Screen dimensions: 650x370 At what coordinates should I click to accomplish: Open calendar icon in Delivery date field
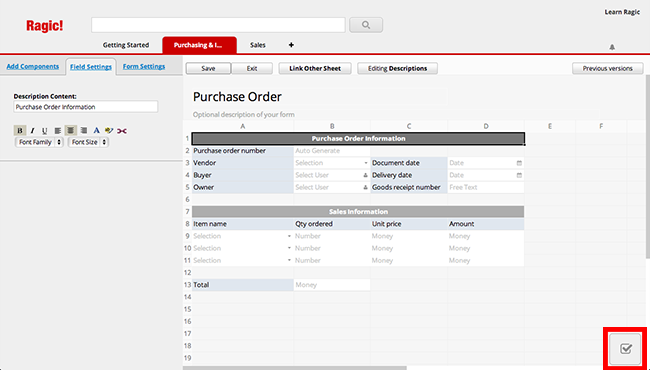(x=519, y=175)
